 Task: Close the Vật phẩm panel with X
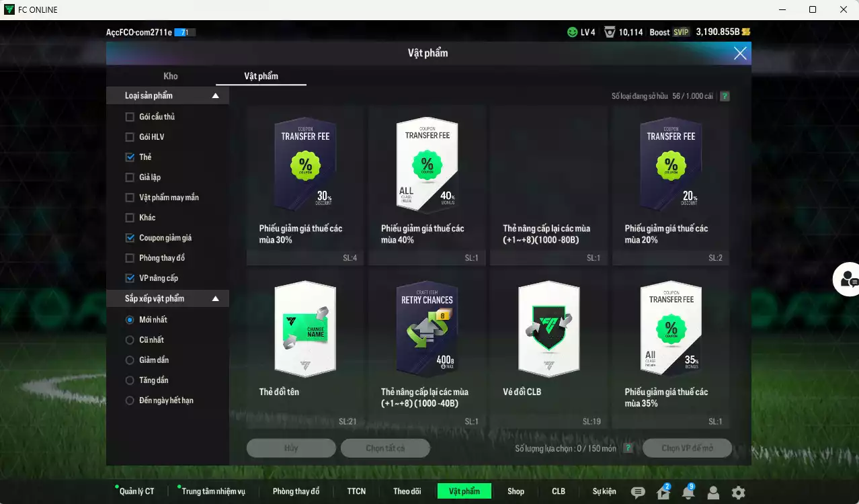740,54
